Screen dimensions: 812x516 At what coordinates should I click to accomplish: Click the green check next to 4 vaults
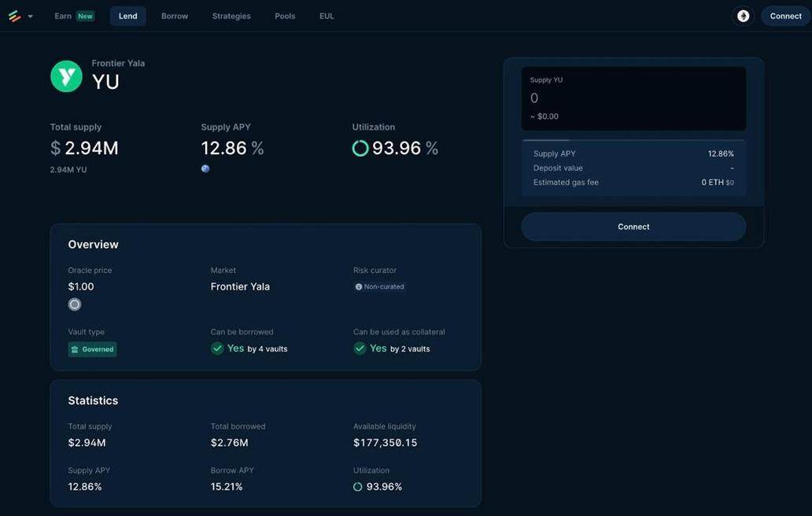(x=217, y=348)
